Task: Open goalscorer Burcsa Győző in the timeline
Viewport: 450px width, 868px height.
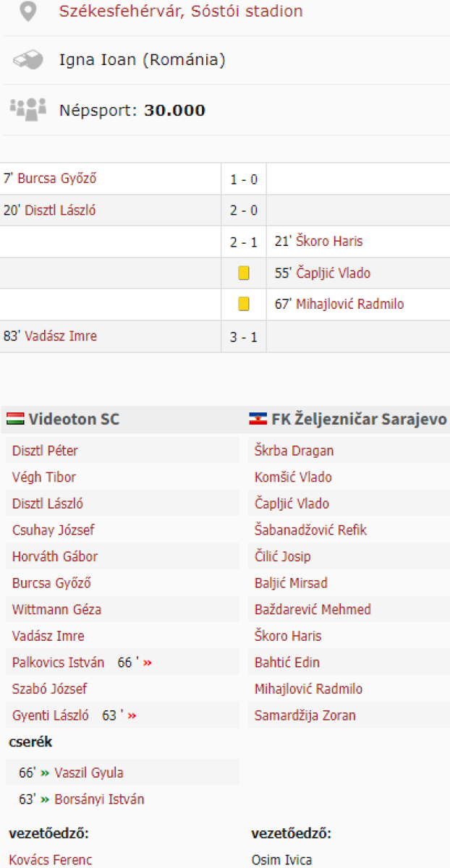Action: click(x=57, y=179)
